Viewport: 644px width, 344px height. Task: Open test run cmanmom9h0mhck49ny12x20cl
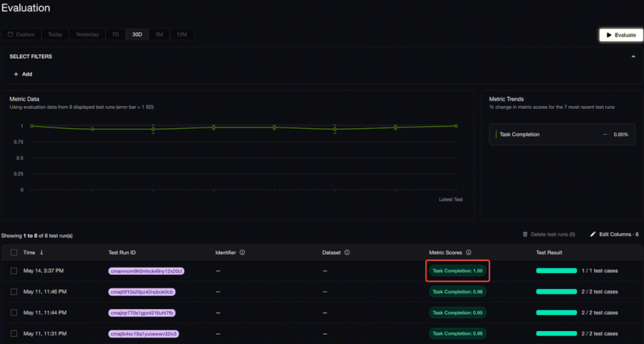146,271
